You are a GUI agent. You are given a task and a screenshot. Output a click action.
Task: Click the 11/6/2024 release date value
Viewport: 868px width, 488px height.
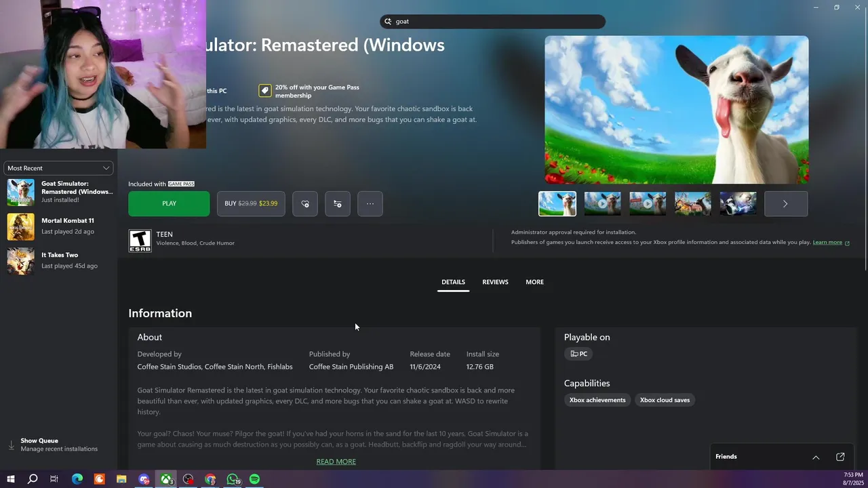tap(425, 367)
